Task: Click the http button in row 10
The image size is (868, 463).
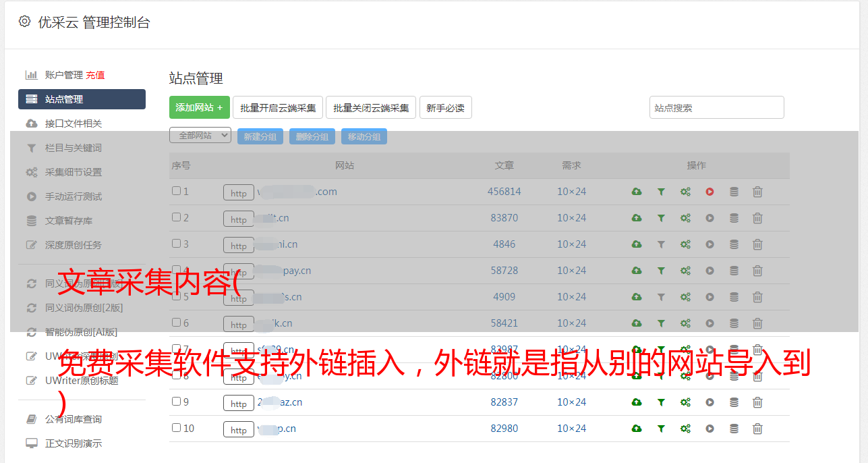Action: (239, 430)
